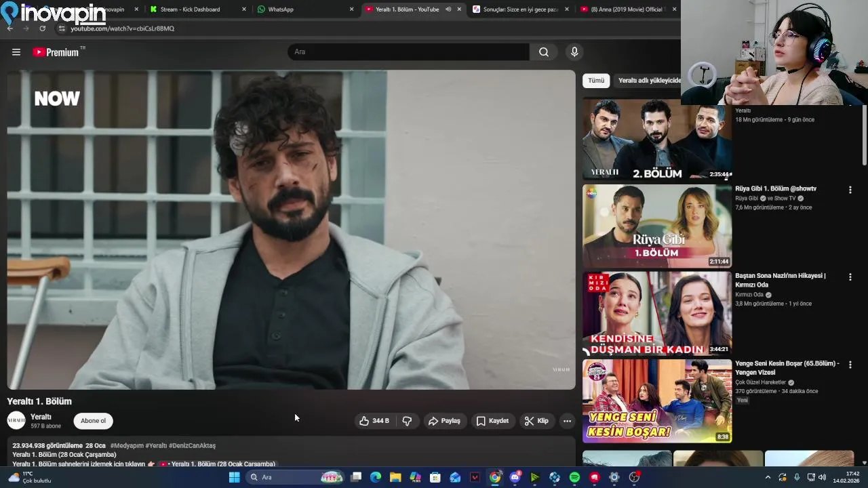Viewport: 868px width, 488px height.
Task: Open Çok Güzel Hareketler channel link
Action: tap(760, 382)
